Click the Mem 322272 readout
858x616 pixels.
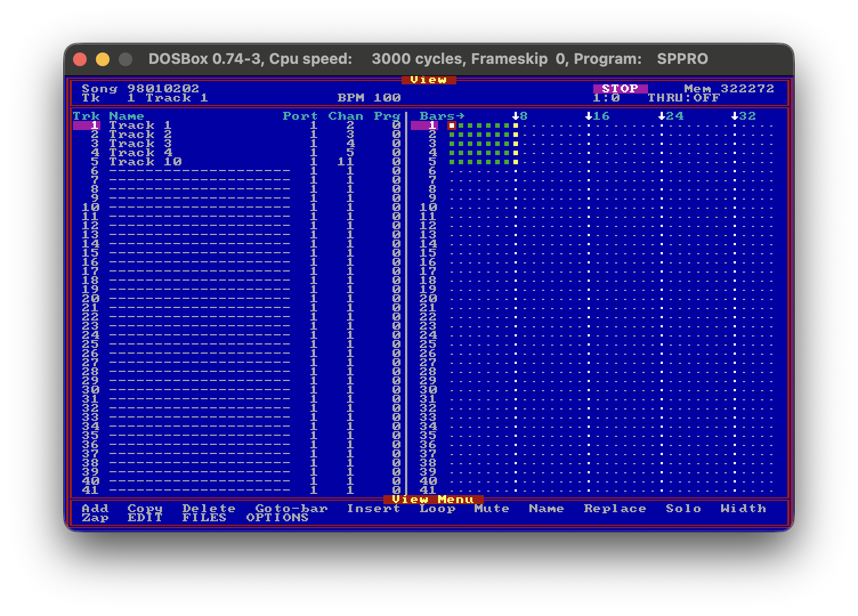[729, 88]
